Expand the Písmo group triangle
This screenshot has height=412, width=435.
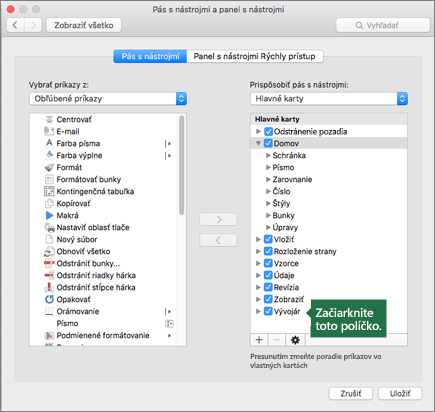(268, 167)
